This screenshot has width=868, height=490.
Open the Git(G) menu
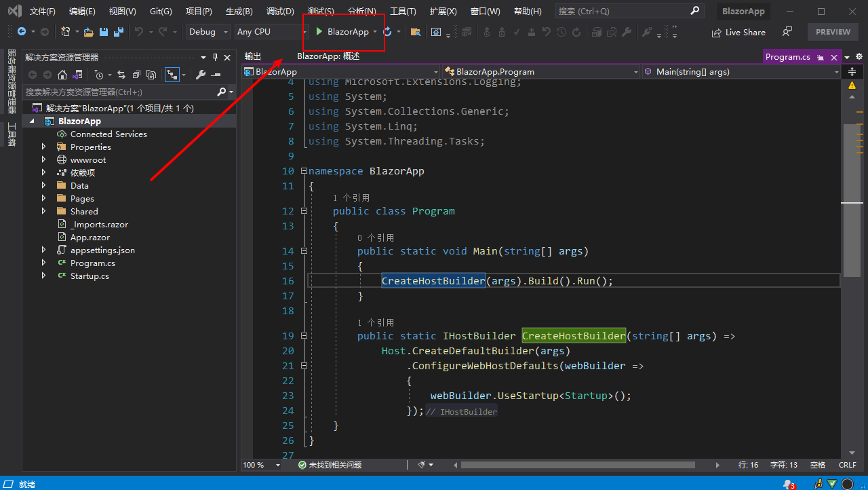click(x=161, y=12)
